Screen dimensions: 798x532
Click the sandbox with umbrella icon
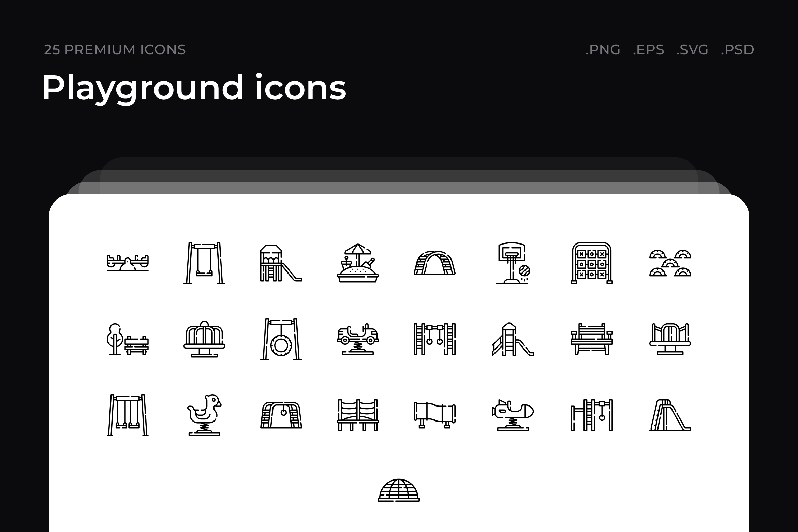pyautogui.click(x=358, y=263)
